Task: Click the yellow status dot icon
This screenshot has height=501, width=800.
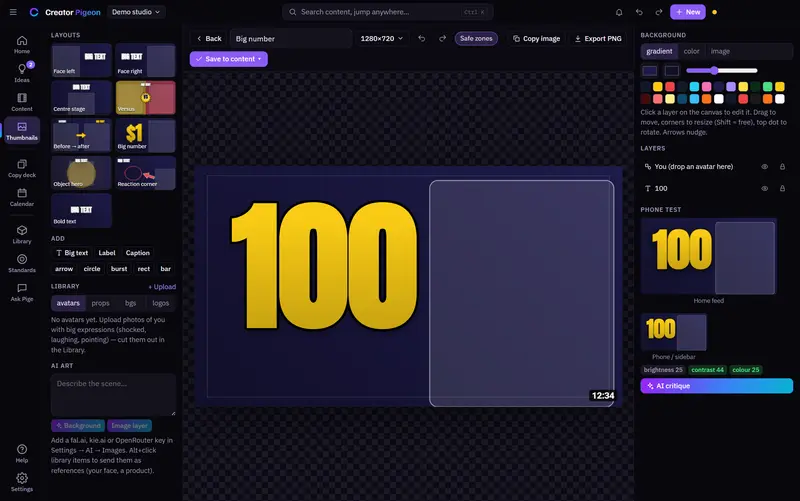Action: 714,12
